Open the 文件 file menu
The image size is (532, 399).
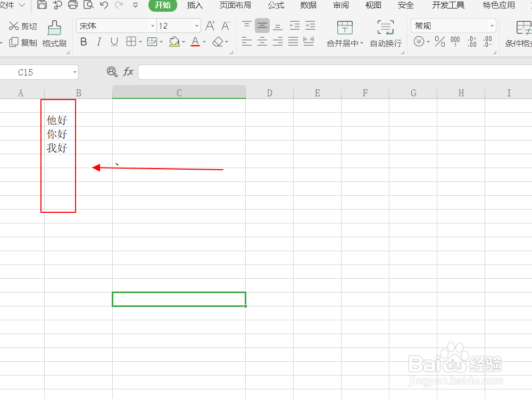pyautogui.click(x=12, y=5)
